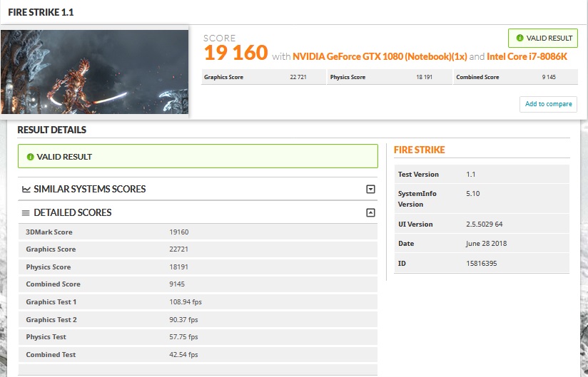Viewport: 588px width, 377px height.
Task: Click the Fire Strike benchmark thumbnail image
Action: pos(95,71)
